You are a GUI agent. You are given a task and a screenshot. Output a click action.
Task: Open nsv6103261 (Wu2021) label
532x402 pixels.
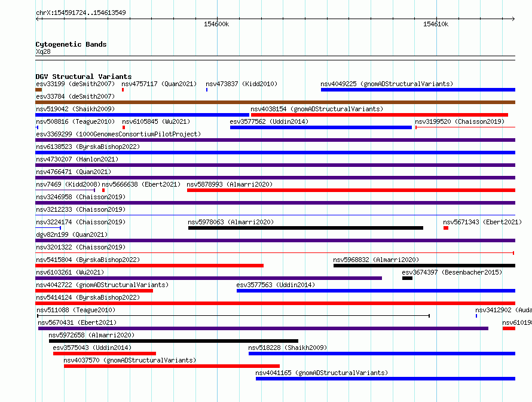coord(70,272)
